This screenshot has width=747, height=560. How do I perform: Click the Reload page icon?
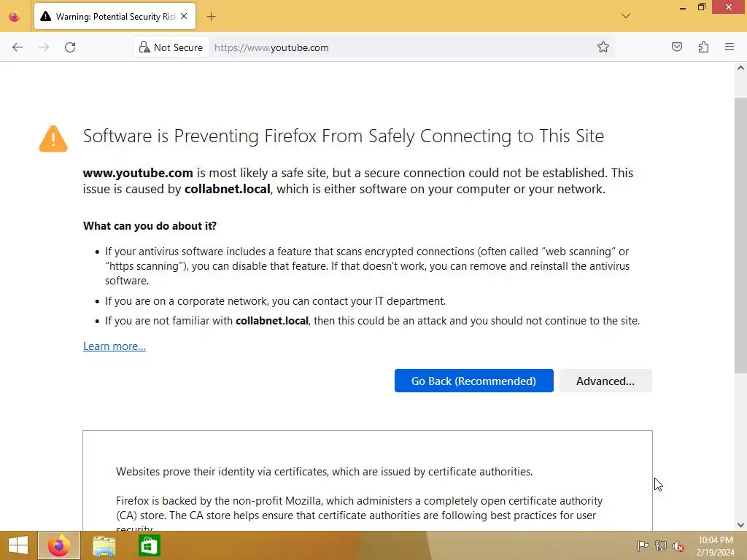coord(70,47)
